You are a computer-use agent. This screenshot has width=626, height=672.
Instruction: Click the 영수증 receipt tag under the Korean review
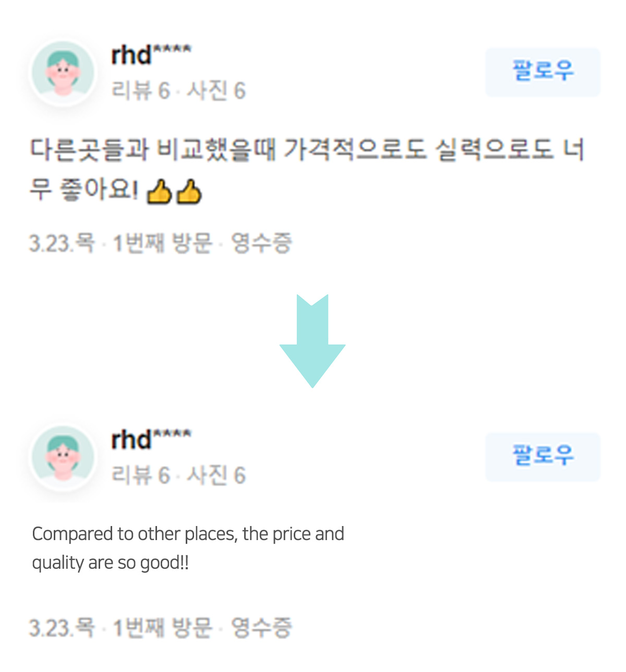[261, 243]
